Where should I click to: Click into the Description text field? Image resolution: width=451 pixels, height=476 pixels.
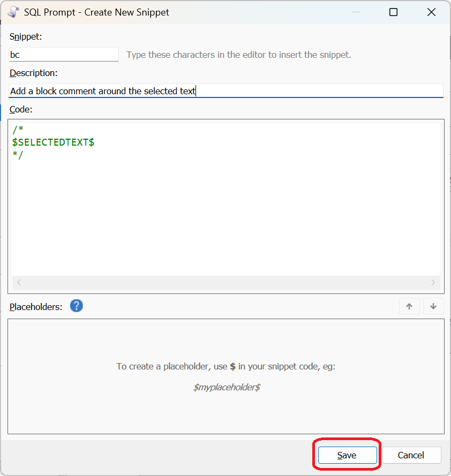click(226, 91)
